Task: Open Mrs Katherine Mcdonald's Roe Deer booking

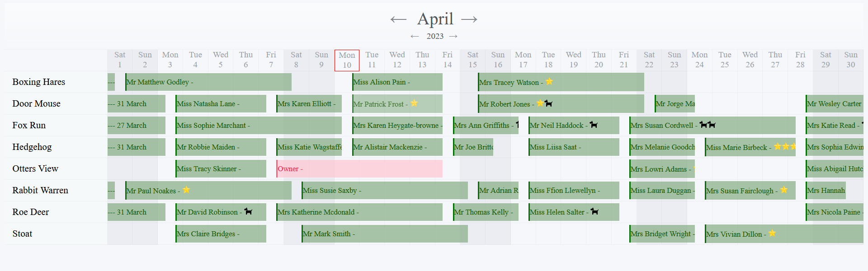Action: [x=359, y=212]
